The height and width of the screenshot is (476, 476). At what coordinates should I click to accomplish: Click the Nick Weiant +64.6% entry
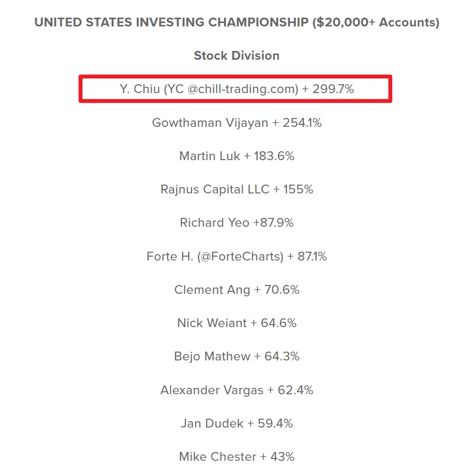(x=237, y=323)
